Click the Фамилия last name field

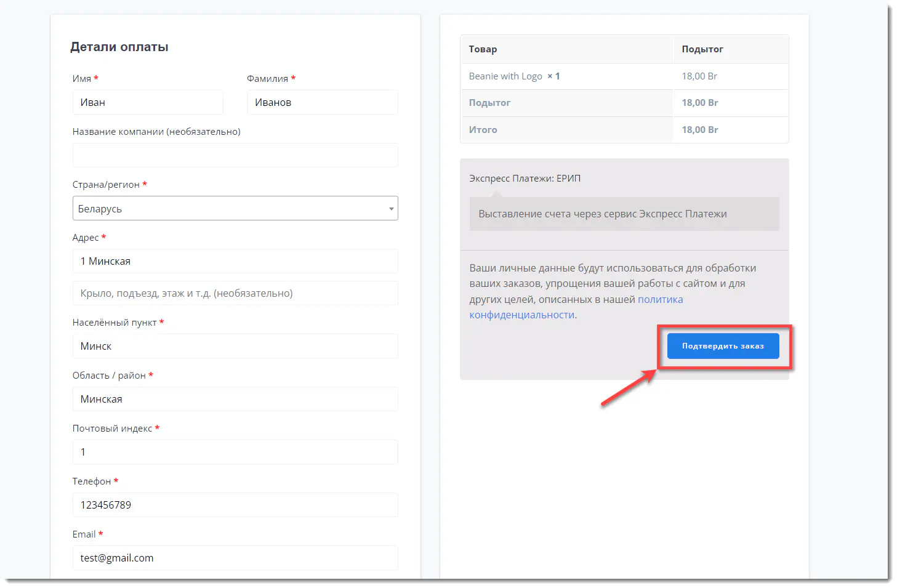322,102
